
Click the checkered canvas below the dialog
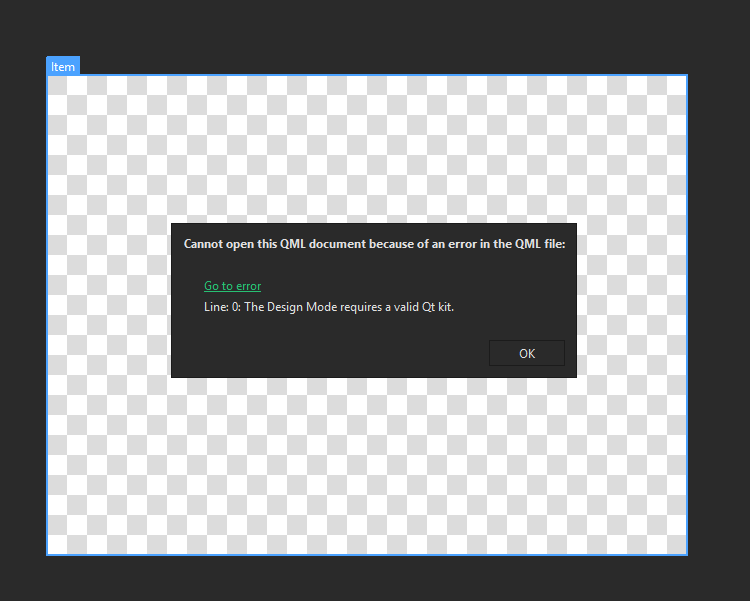pyautogui.click(x=367, y=465)
